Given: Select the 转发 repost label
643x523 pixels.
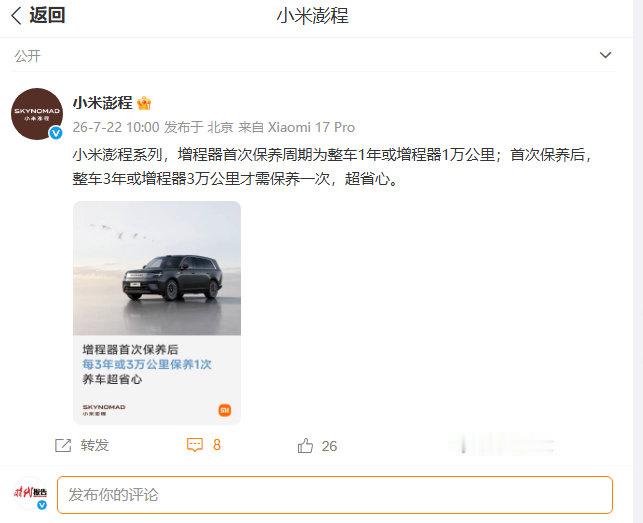Looking at the screenshot, I should click(95, 445).
